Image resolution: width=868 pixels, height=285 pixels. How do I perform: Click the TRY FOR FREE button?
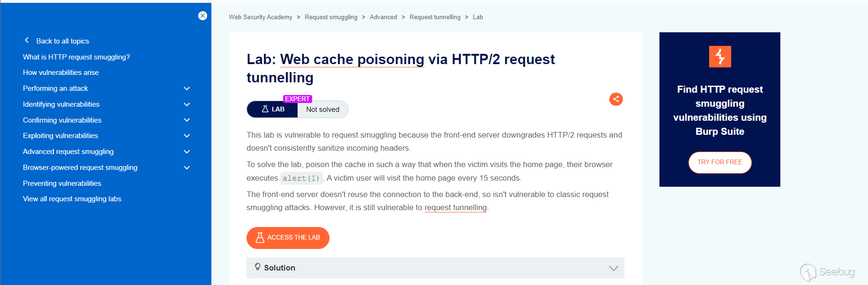coord(719,162)
